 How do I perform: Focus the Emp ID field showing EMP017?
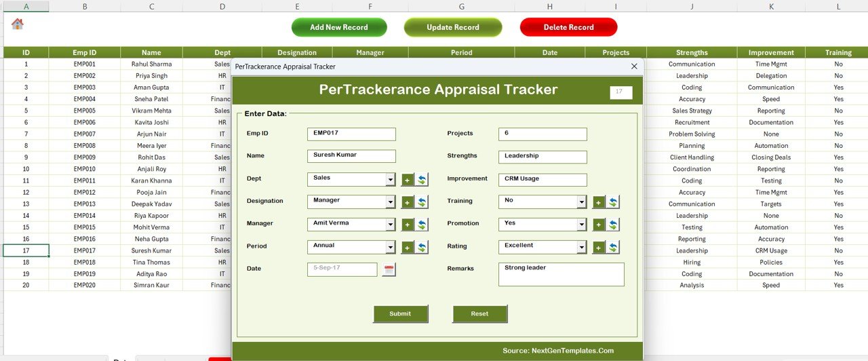point(351,134)
